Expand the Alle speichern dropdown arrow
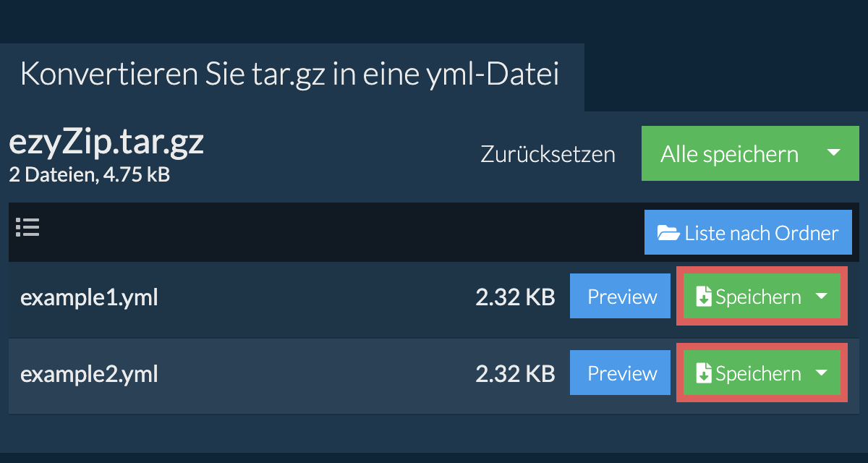The width and height of the screenshot is (868, 463). pyautogui.click(x=833, y=153)
